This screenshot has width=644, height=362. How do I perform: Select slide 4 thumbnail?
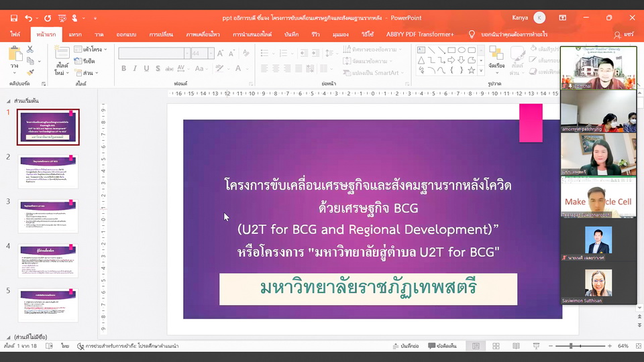point(48,261)
